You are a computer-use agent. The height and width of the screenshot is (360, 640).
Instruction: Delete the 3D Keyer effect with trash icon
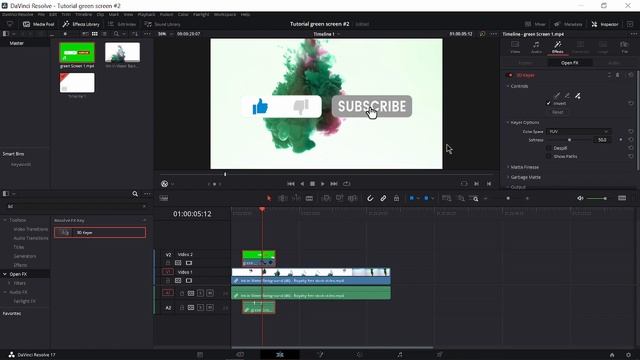tap(618, 75)
